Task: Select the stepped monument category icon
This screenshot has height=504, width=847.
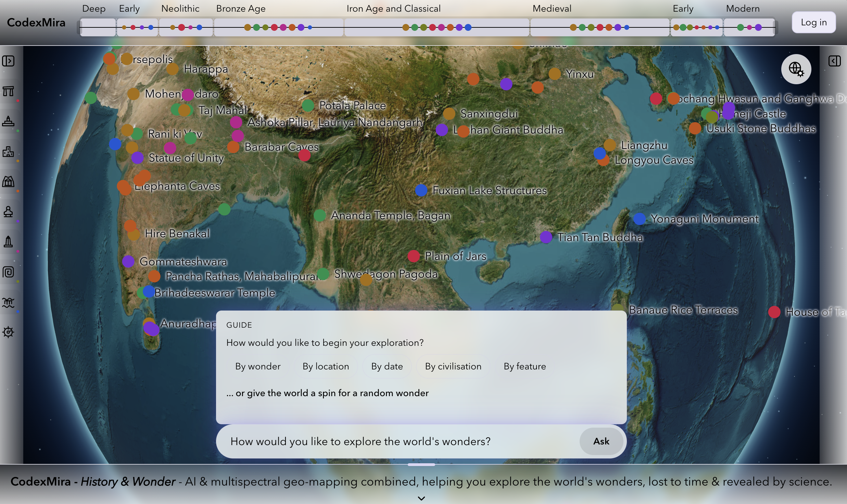Action: coord(8,121)
